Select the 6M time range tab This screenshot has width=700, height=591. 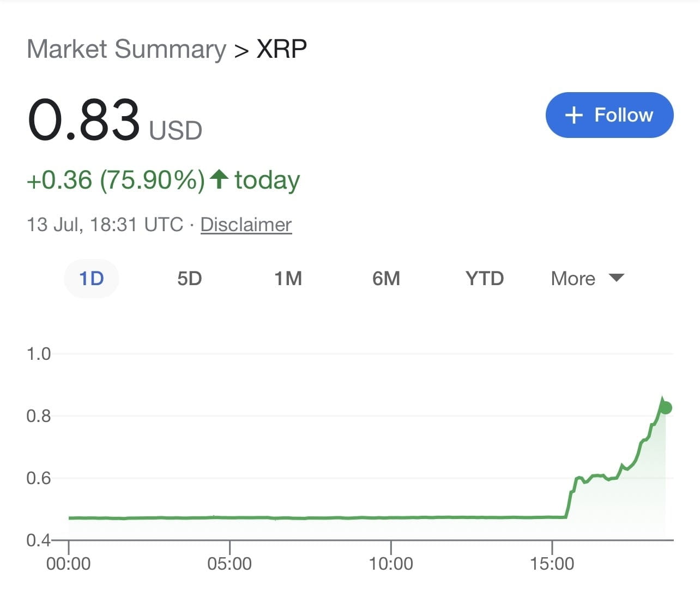click(386, 279)
